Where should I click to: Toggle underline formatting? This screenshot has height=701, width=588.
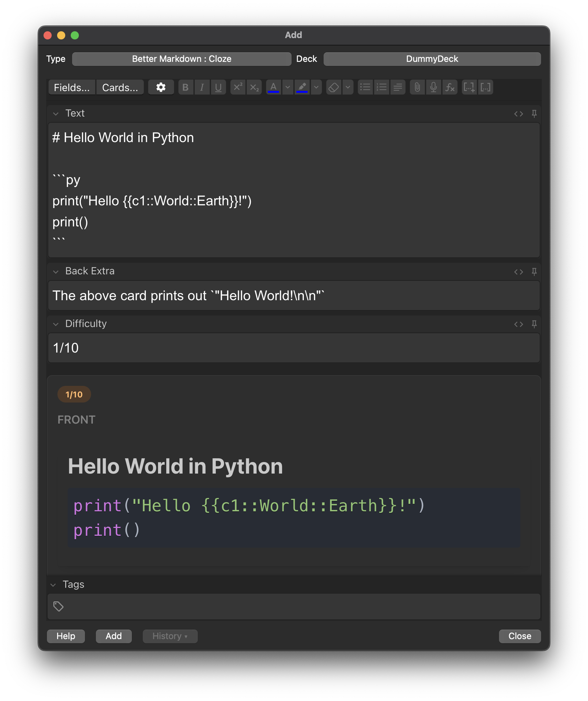point(219,87)
